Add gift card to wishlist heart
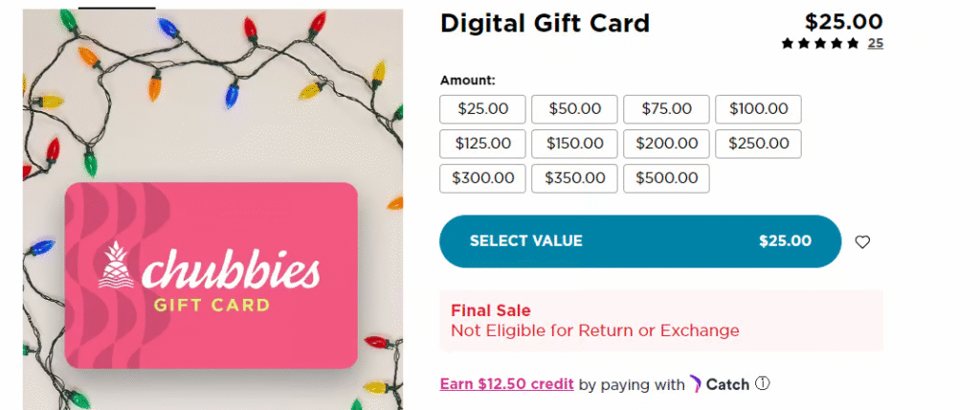Screen dimensions: 980x410 [x=862, y=242]
